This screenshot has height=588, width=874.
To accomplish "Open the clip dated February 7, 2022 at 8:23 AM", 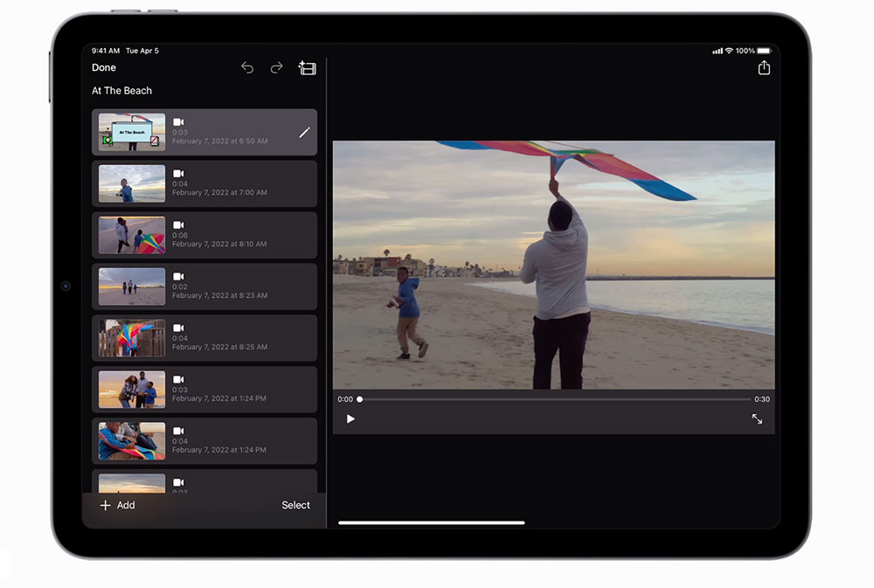I will (x=205, y=287).
